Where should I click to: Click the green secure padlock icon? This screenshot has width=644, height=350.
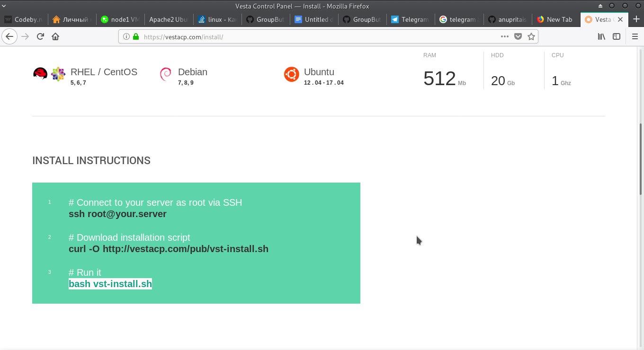click(x=136, y=36)
